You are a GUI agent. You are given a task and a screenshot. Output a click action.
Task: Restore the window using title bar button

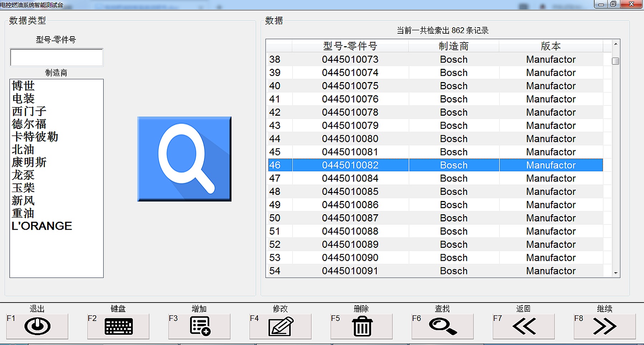pos(613,4)
